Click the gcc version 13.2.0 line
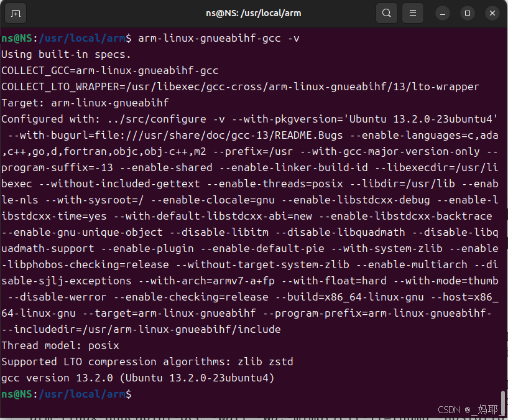 137,378
